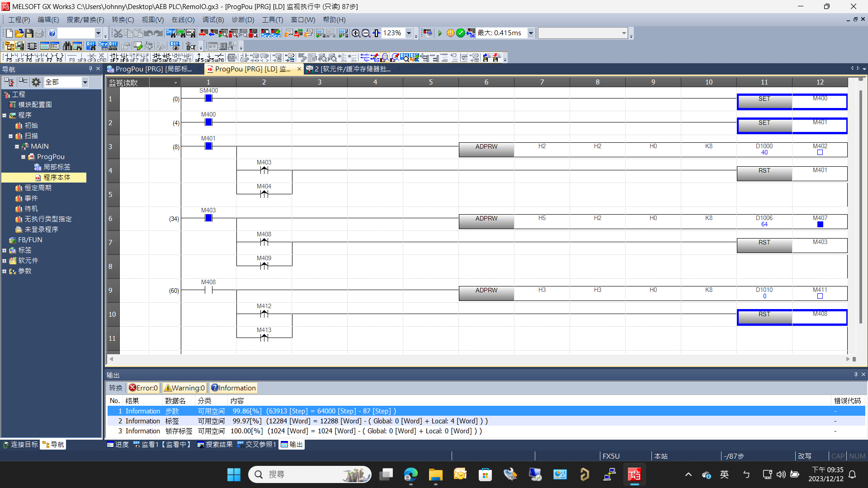Click the 连接目标 bottom tab

coord(20,445)
